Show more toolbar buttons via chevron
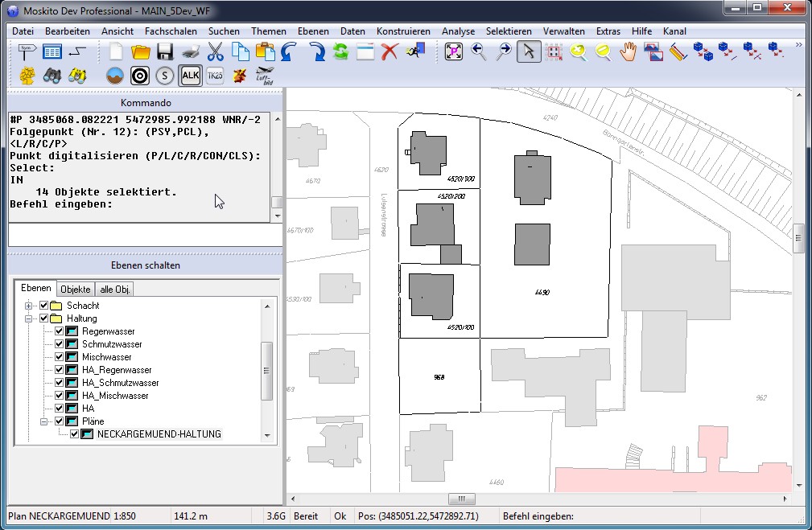 click(x=798, y=46)
